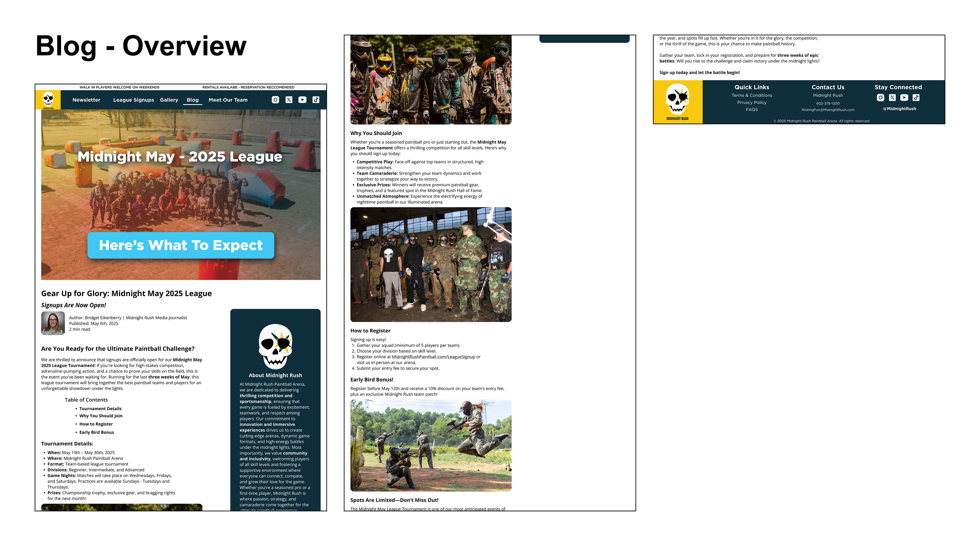This screenshot has height=560, width=980.
Task: Jump to Early Bird Bonus contents entry
Action: pos(96,432)
